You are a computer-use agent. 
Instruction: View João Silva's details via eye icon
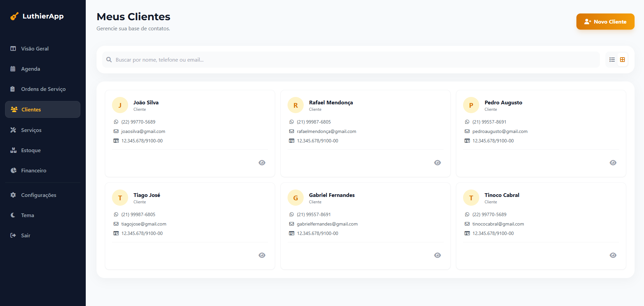(262, 163)
